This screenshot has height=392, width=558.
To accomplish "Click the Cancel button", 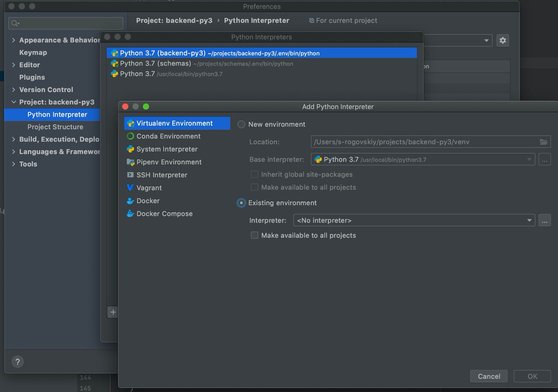I will tap(489, 376).
